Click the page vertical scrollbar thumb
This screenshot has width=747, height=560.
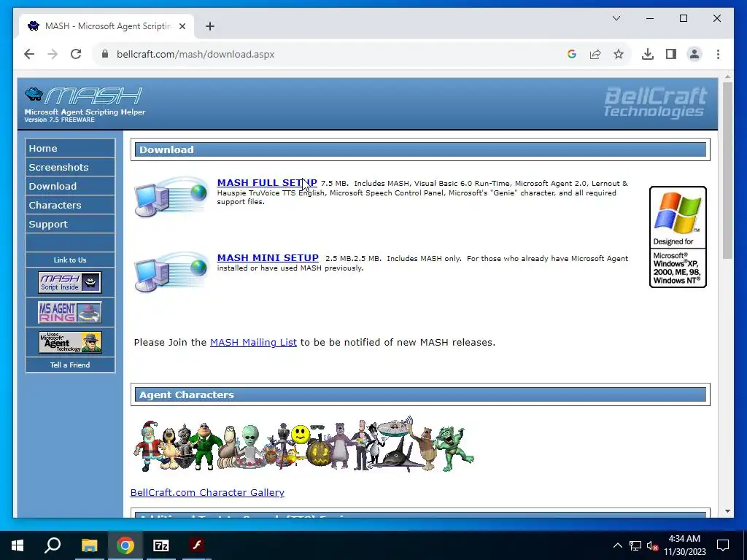727,171
